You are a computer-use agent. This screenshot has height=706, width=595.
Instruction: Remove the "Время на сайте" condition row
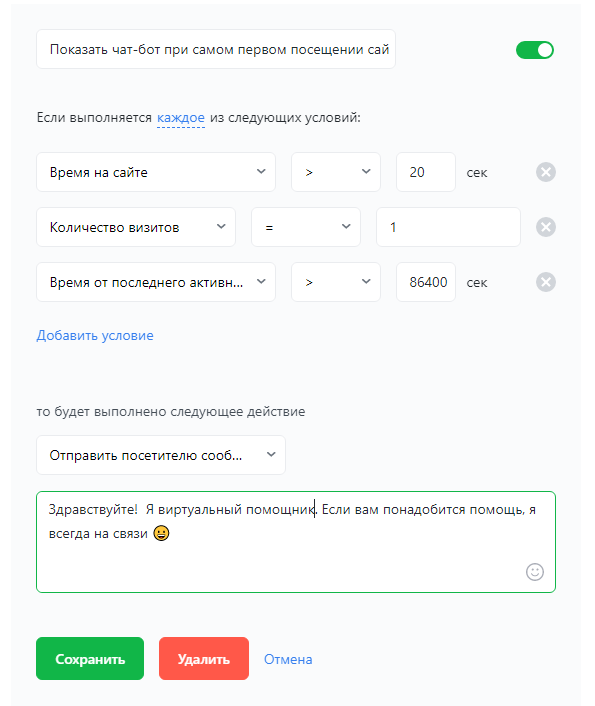pos(545,172)
